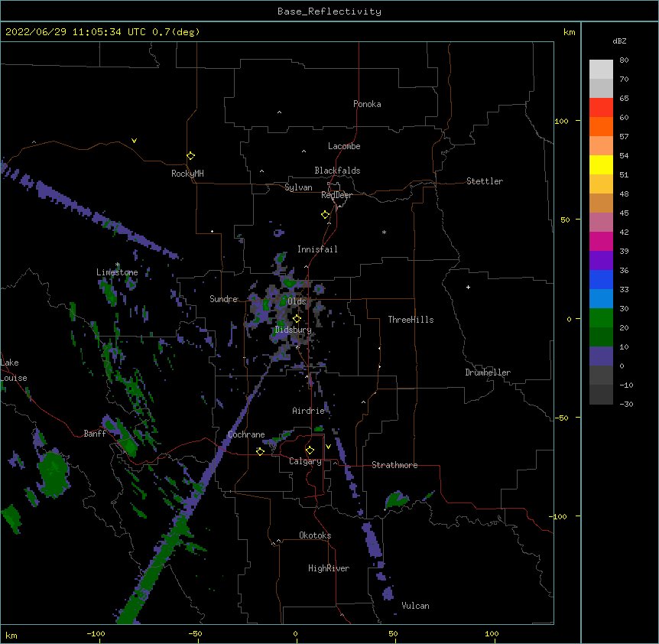Viewport: 659px width, 644px height.
Task: Click the Lacombe city label
Action: pyautogui.click(x=344, y=146)
